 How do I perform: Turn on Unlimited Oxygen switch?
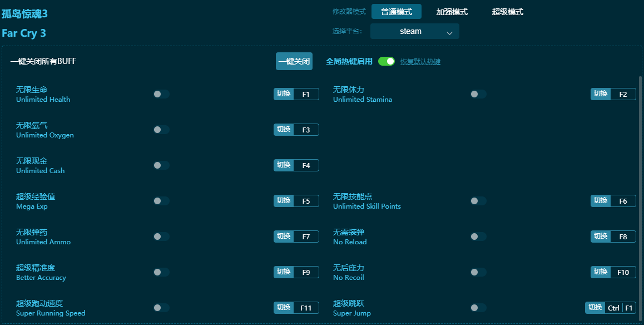point(161,130)
